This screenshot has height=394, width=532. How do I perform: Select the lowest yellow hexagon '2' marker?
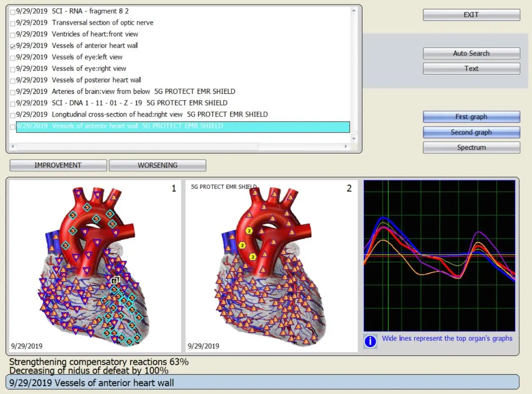[253, 257]
